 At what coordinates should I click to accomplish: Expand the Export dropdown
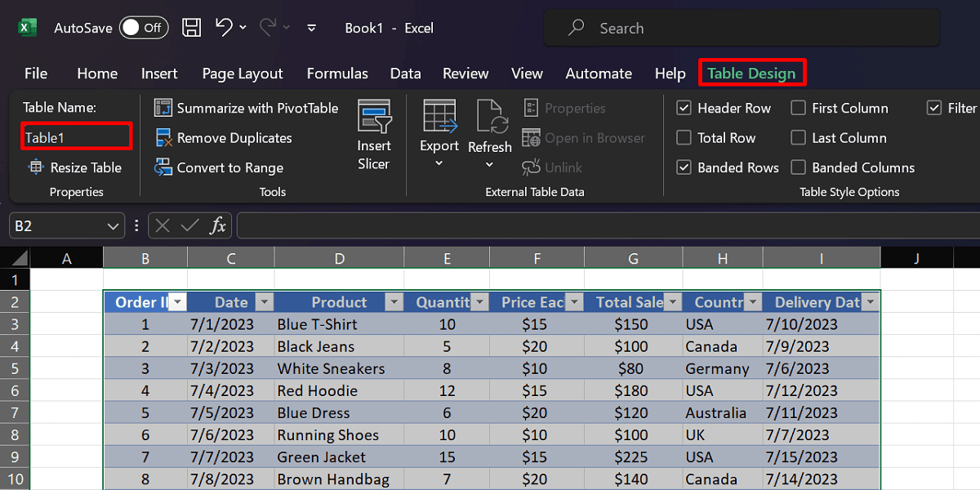(439, 163)
